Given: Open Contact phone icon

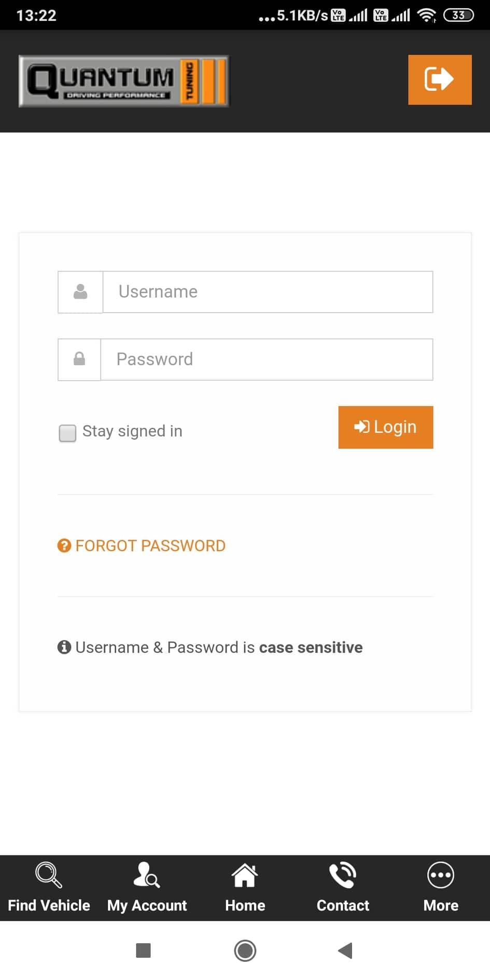Looking at the screenshot, I should [343, 875].
